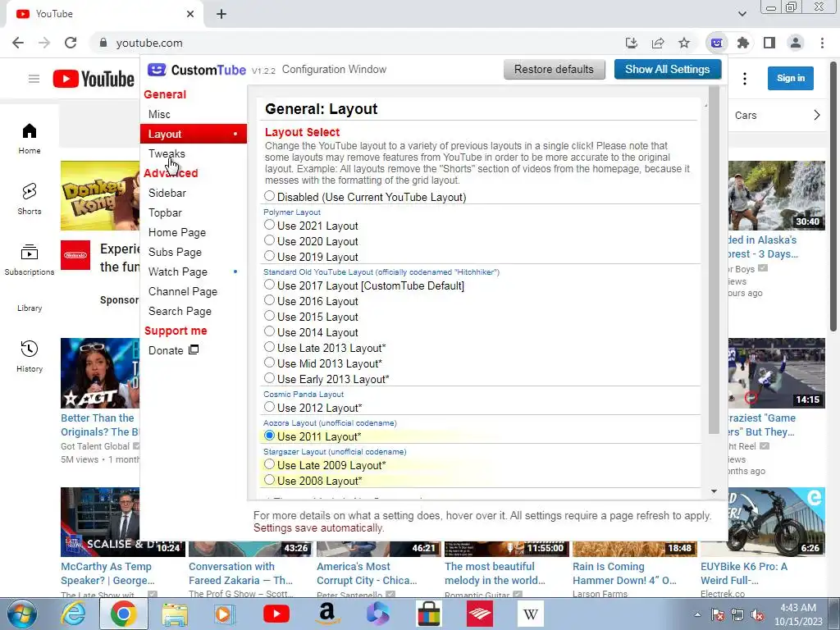Reload the page
This screenshot has height=630, width=840.
[71, 43]
